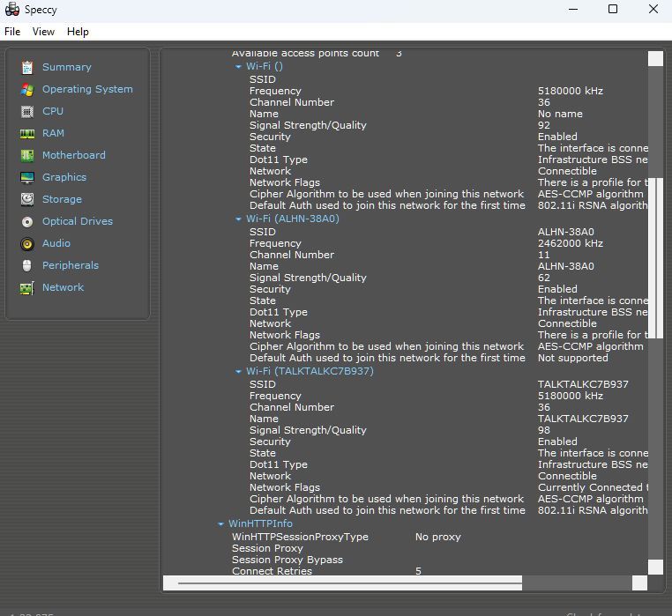The width and height of the screenshot is (672, 616).
Task: Open the Storage section link
Action: point(62,199)
